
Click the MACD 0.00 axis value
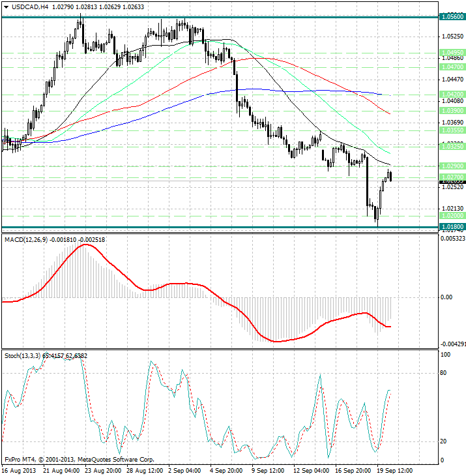(x=446, y=297)
